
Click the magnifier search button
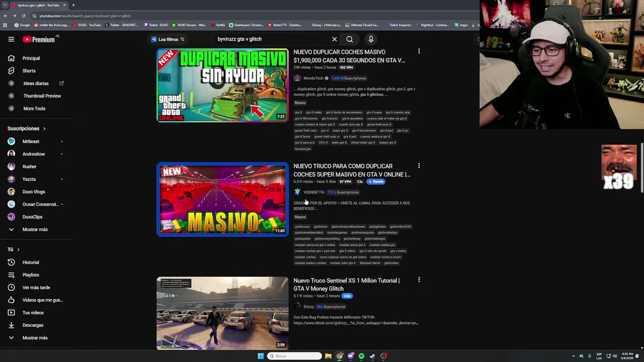click(x=350, y=39)
